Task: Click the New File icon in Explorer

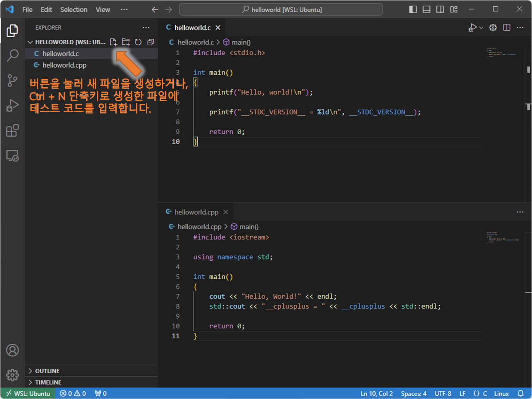Action: [x=113, y=42]
